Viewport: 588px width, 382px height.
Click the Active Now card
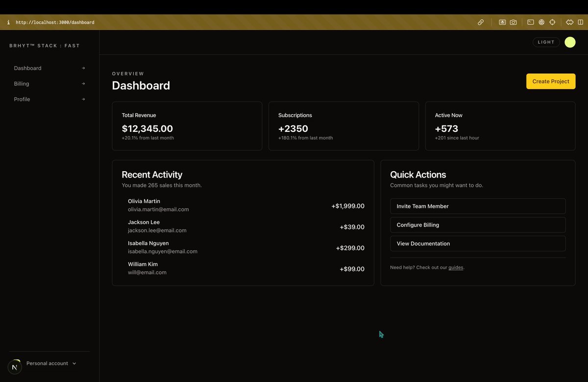[500, 126]
